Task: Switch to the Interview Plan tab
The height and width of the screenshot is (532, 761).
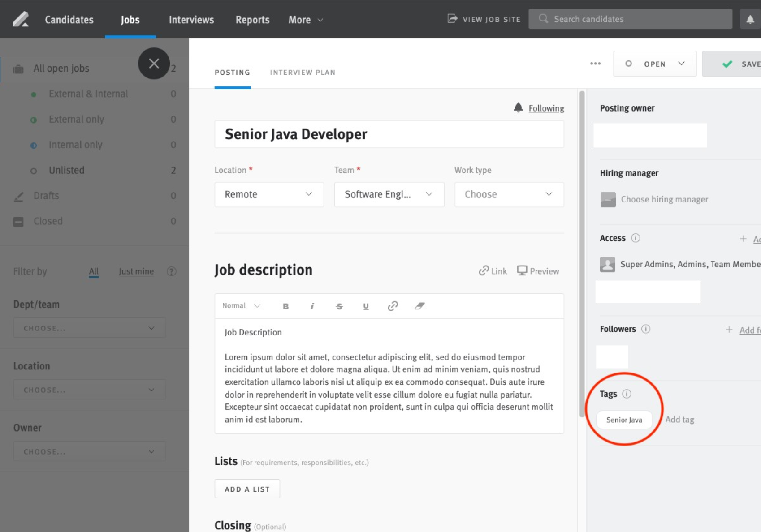Action: click(x=303, y=72)
